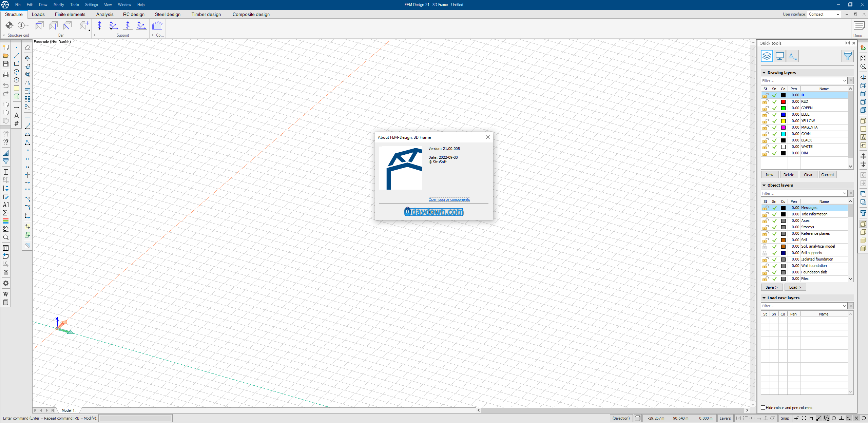
Task: Click Delete button under Drawing layers
Action: point(789,175)
